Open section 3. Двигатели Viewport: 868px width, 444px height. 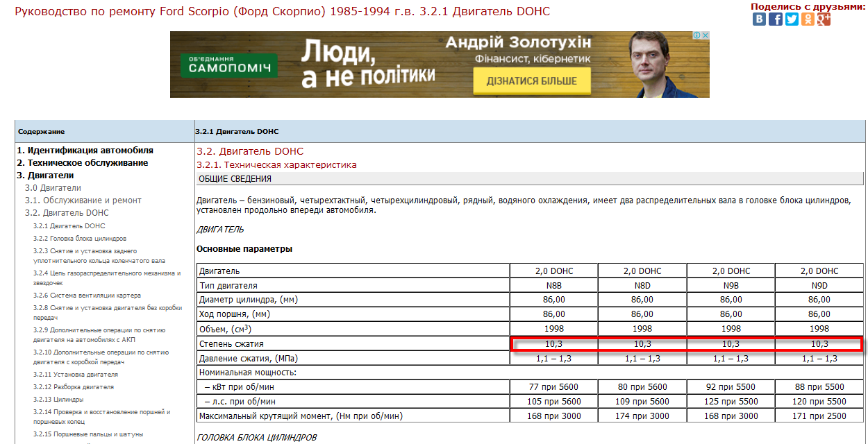[x=45, y=175]
